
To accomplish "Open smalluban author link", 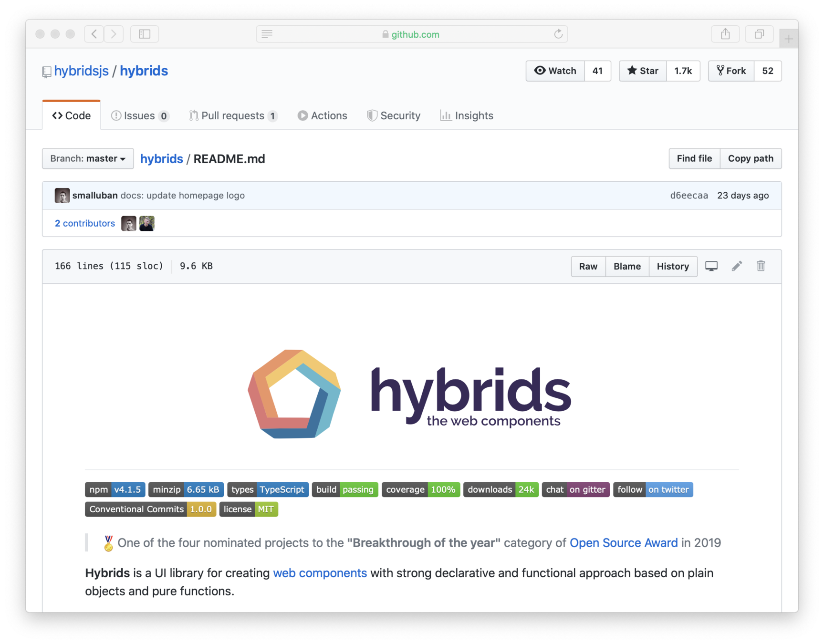I will point(95,196).
